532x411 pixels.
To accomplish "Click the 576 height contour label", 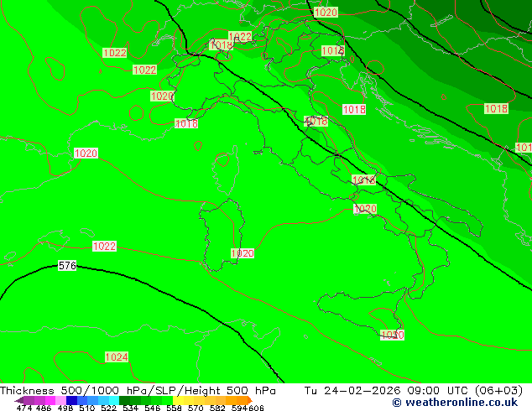I will pyautogui.click(x=67, y=266).
